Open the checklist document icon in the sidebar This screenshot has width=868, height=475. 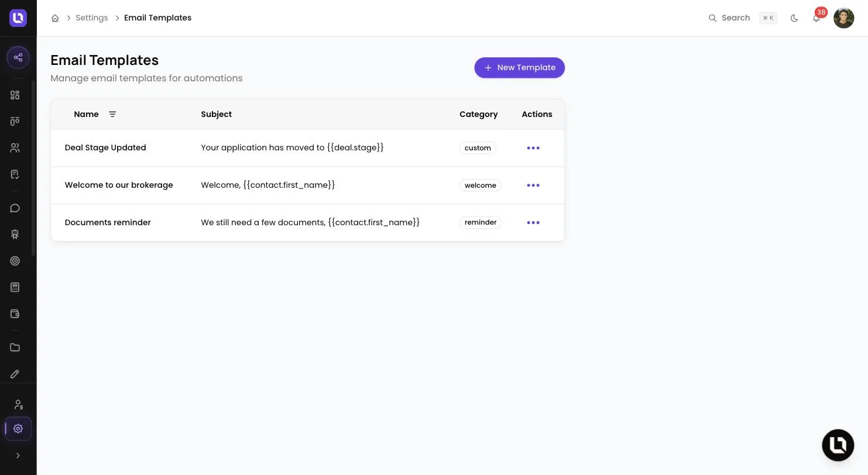[x=15, y=174]
